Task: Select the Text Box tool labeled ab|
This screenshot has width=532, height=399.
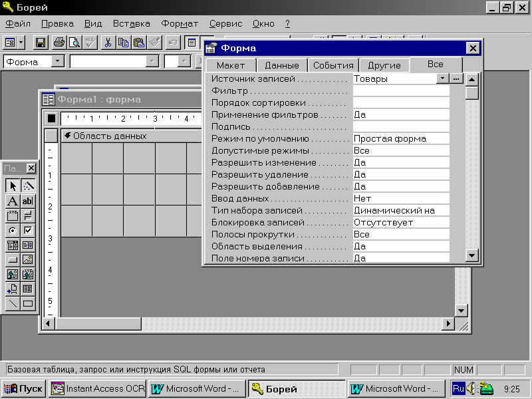Action: tap(28, 201)
